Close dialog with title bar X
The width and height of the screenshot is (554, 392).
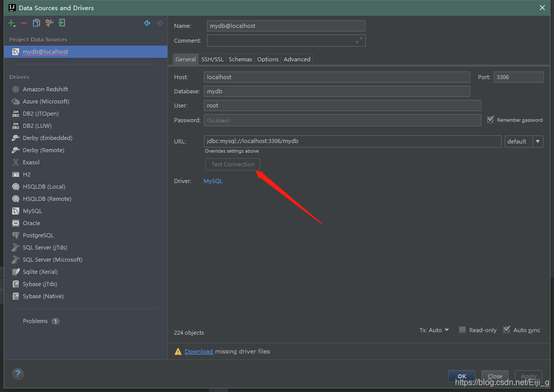click(x=542, y=8)
